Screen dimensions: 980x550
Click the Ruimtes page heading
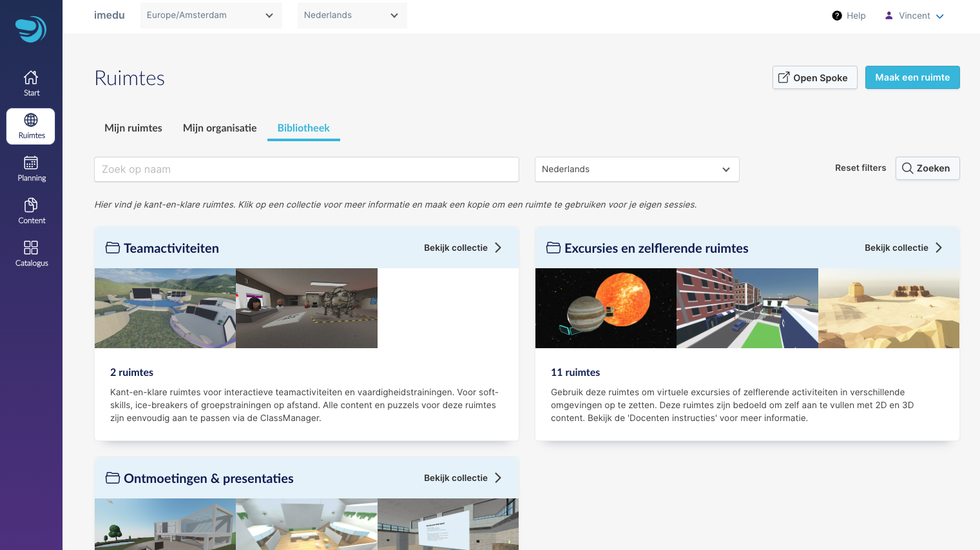pos(130,78)
